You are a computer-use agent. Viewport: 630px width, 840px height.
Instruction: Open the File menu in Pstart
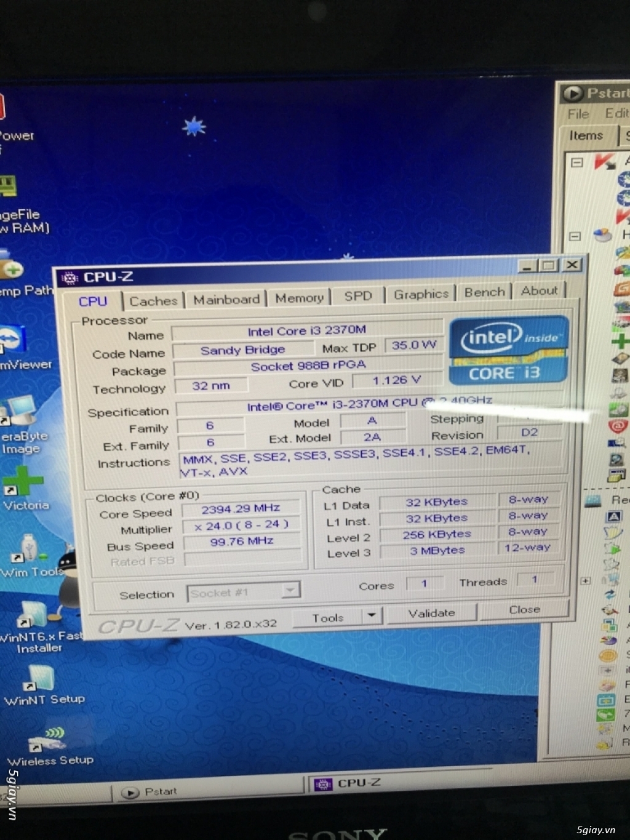pyautogui.click(x=578, y=114)
